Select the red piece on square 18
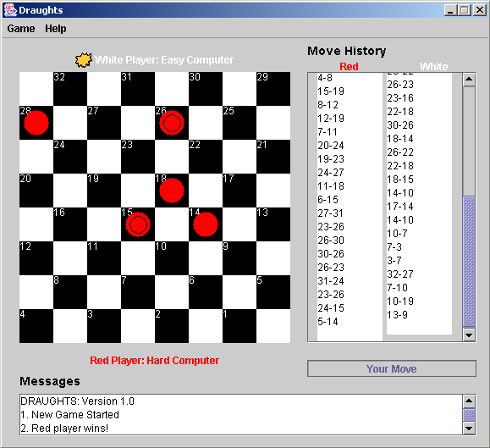The width and height of the screenshot is (490, 448). [x=172, y=191]
